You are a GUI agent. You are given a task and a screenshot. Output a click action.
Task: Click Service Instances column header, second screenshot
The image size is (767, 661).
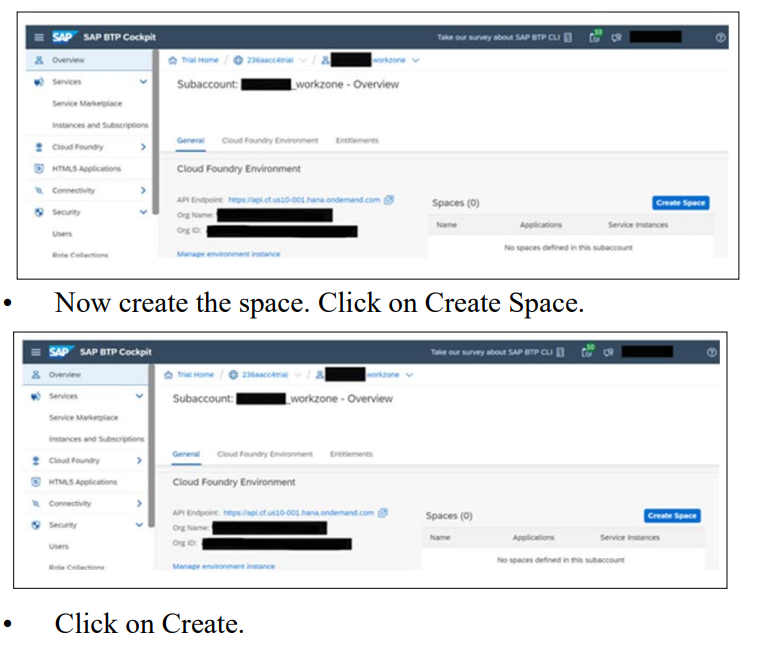pyautogui.click(x=630, y=537)
